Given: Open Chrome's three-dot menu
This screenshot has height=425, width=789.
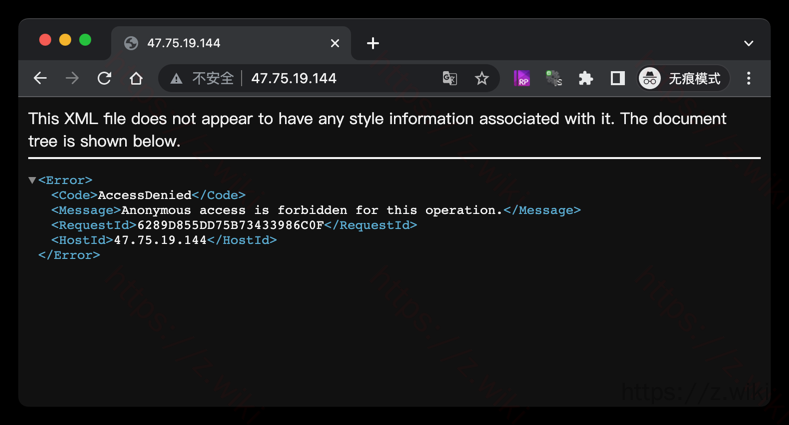Looking at the screenshot, I should (x=748, y=78).
